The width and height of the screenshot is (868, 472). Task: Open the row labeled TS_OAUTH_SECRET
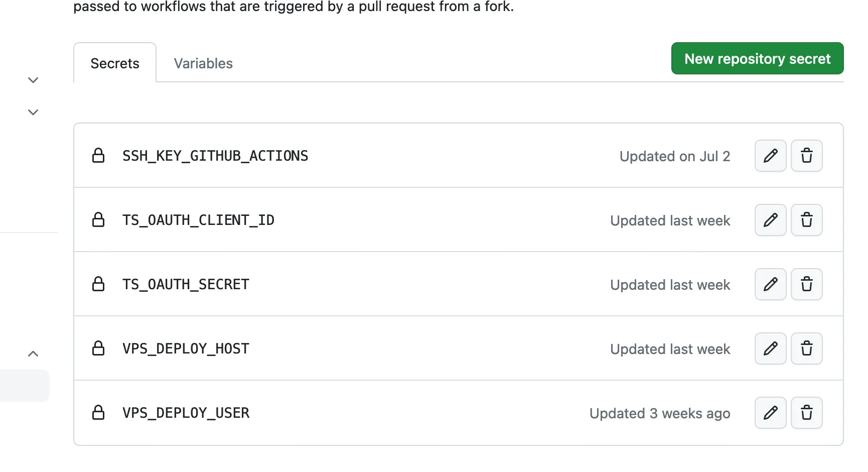point(185,284)
